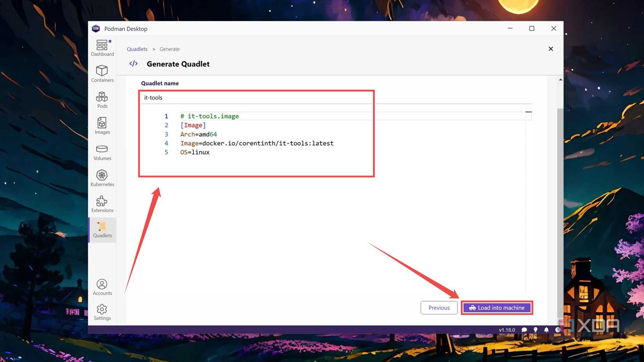Navigate back using the Quadlets breadcrumb
The width and height of the screenshot is (644, 362).
137,49
